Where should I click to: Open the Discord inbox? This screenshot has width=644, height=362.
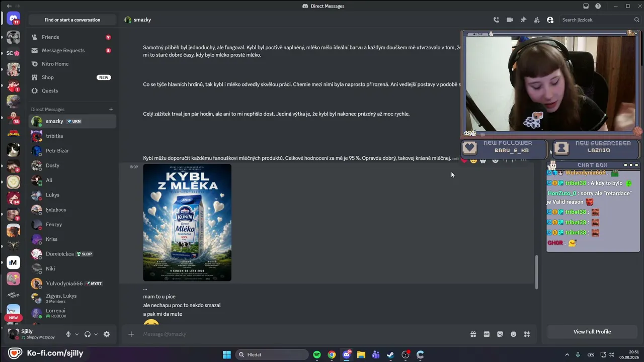[x=586, y=6]
